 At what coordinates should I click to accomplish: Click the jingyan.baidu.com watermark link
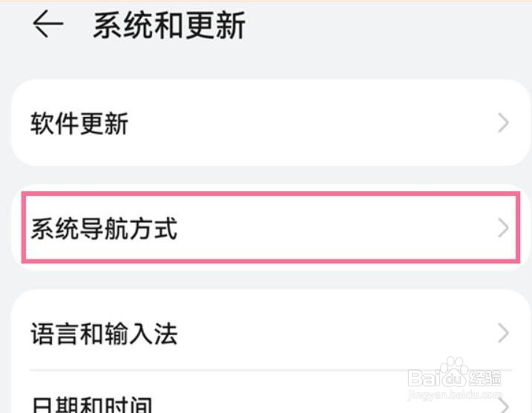click(455, 395)
